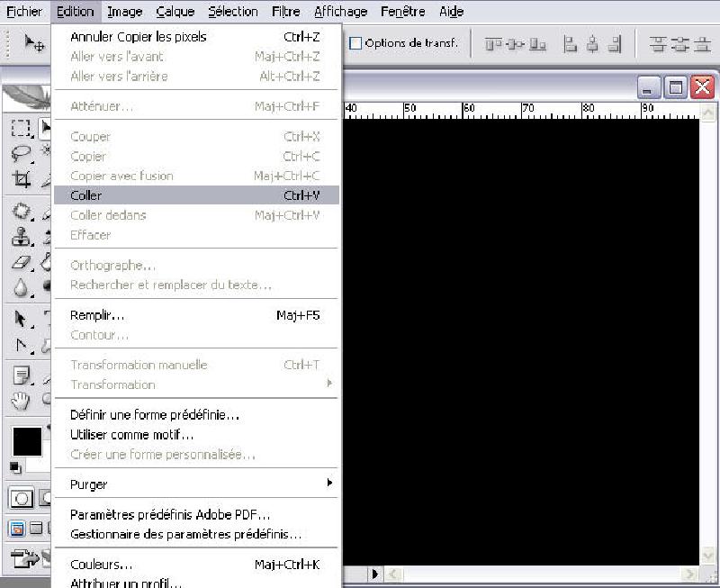This screenshot has height=588, width=720.
Task: Align right edges in options bar
Action: 615,44
